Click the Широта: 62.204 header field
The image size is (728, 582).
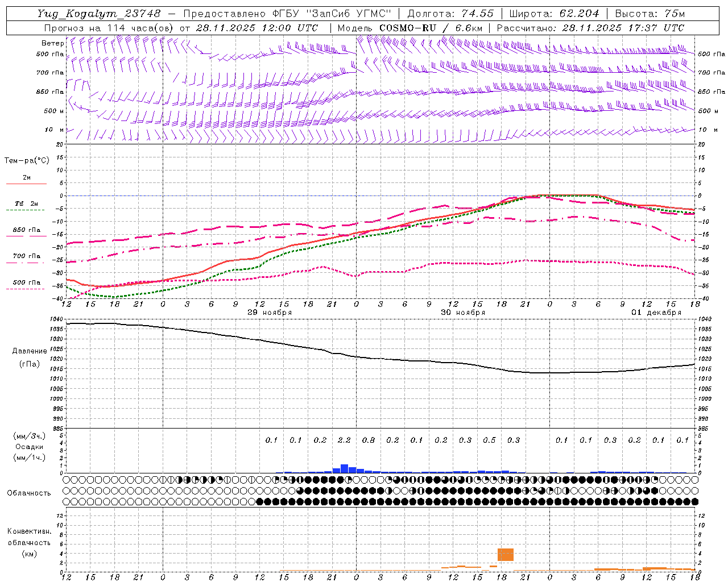554,14
